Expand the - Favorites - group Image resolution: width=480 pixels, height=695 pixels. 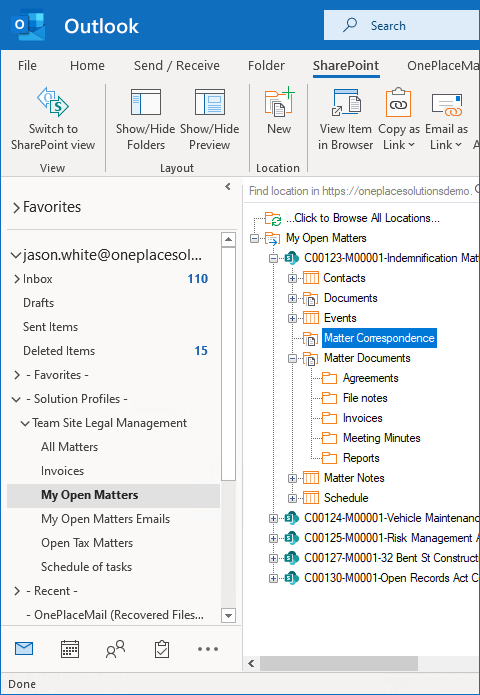click(x=17, y=375)
